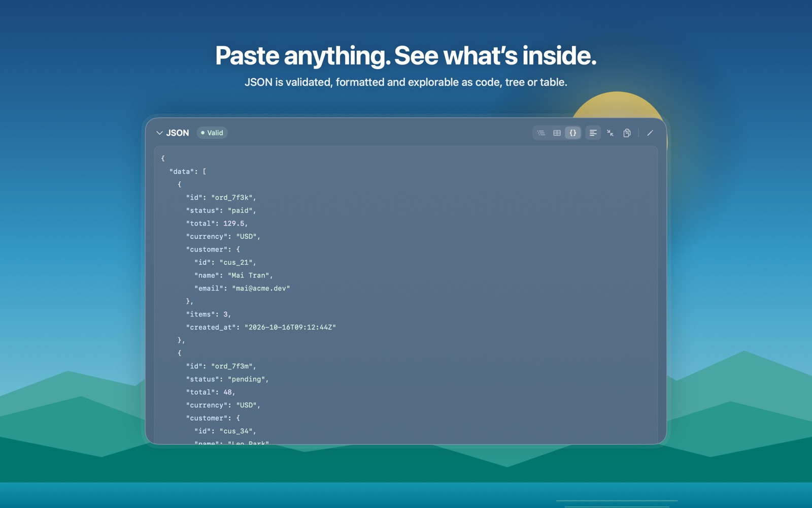
Task: Click the pencil edit icon
Action: pos(650,133)
